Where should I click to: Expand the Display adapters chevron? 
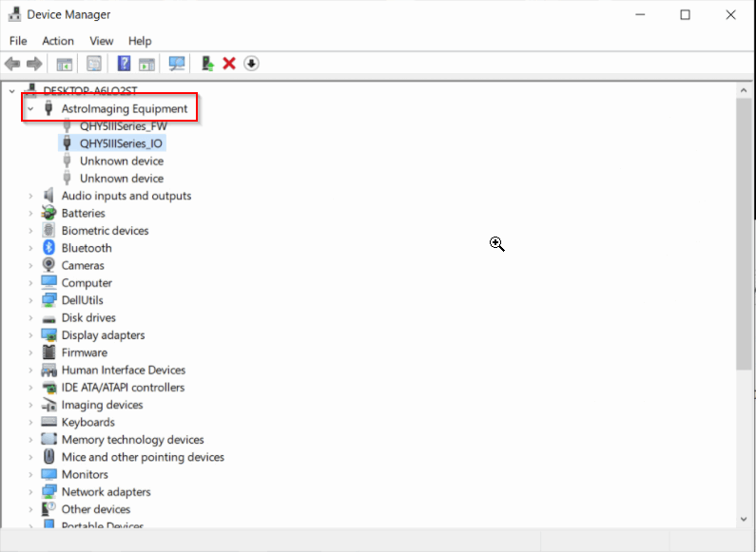pyautogui.click(x=30, y=334)
